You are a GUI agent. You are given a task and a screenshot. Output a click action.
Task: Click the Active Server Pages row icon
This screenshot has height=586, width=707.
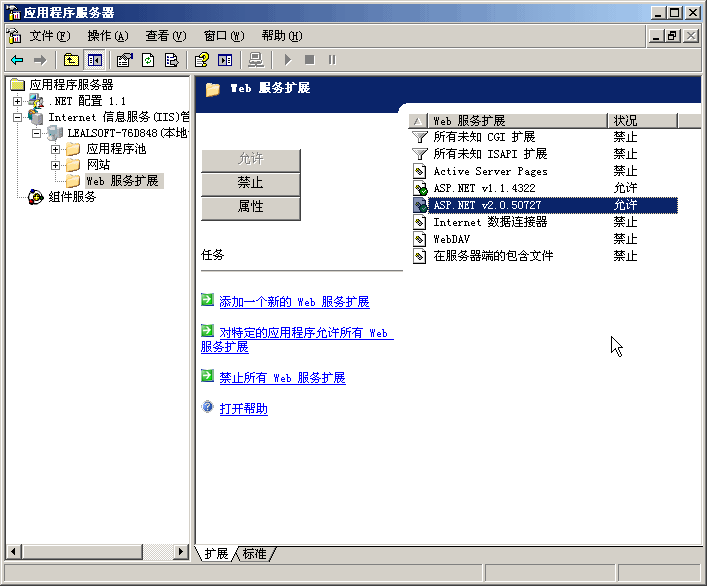[419, 171]
